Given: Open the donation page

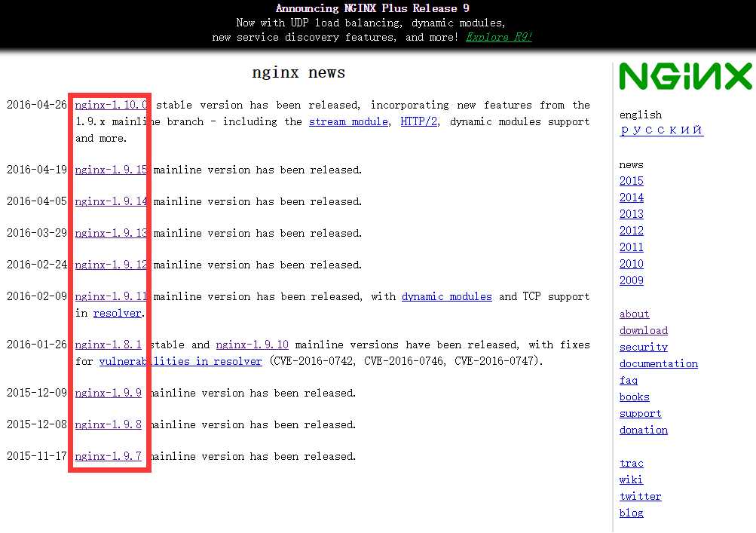Looking at the screenshot, I should click(644, 430).
